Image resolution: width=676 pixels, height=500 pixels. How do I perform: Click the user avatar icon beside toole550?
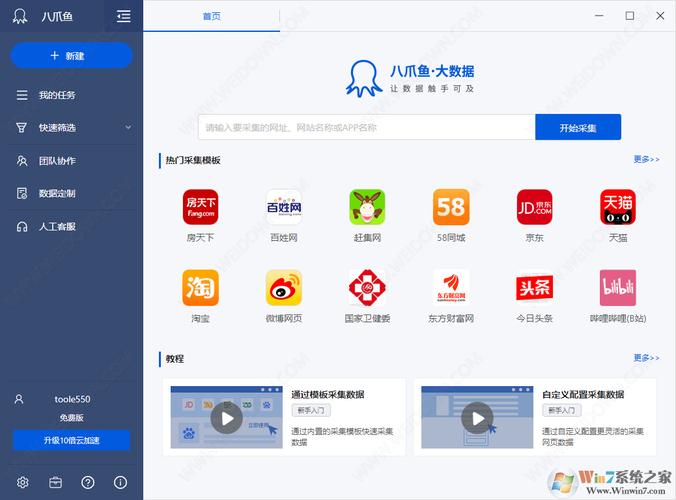coord(19,399)
